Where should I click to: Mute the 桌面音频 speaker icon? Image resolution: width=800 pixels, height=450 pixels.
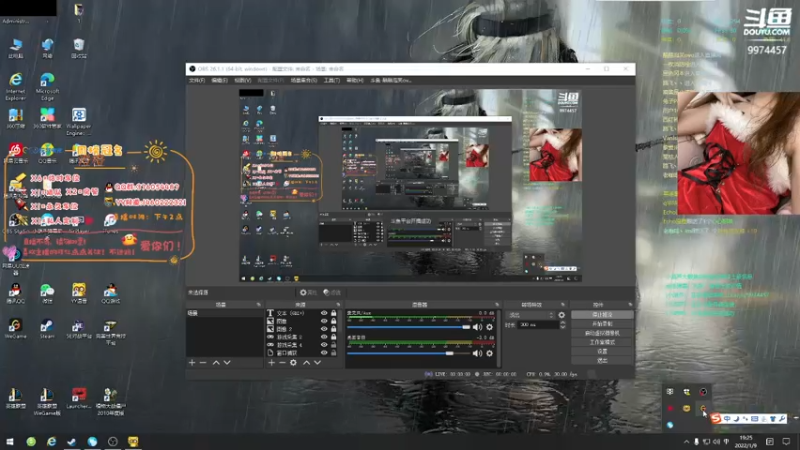tap(477, 353)
